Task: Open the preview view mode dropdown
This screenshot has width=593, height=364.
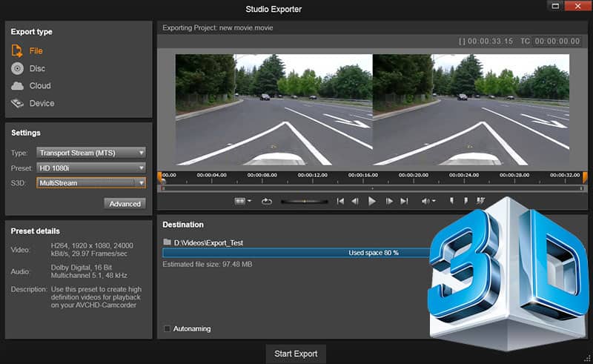Action: 242,201
